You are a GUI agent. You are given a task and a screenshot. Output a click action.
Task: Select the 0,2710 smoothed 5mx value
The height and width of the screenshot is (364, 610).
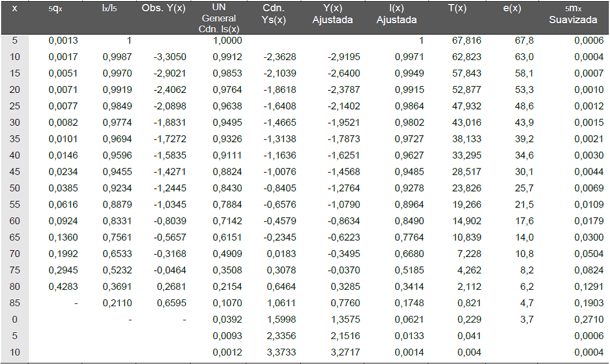click(589, 319)
